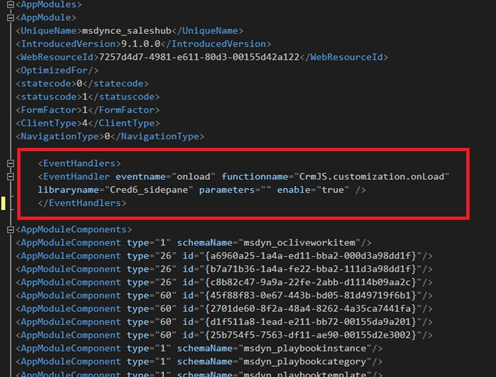Collapse the AppModuleComponents fold marker
The width and height of the screenshot is (496, 377).
pyautogui.click(x=10, y=230)
